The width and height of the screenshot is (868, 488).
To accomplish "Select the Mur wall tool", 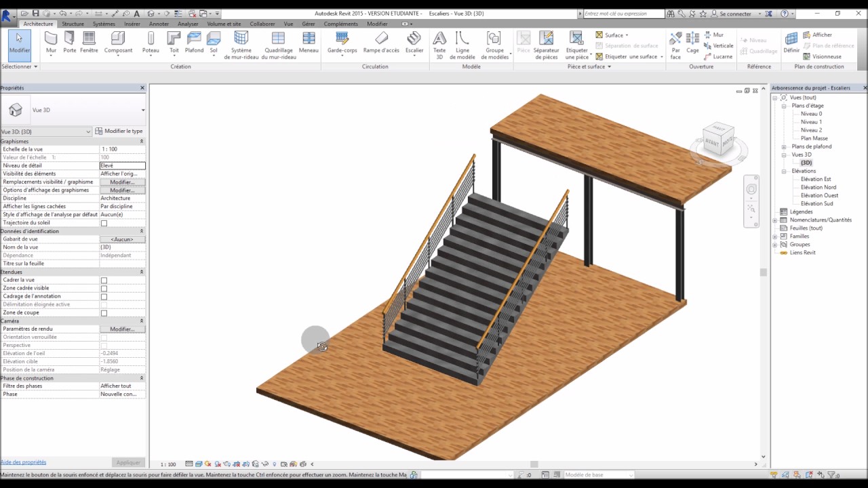I will point(51,43).
